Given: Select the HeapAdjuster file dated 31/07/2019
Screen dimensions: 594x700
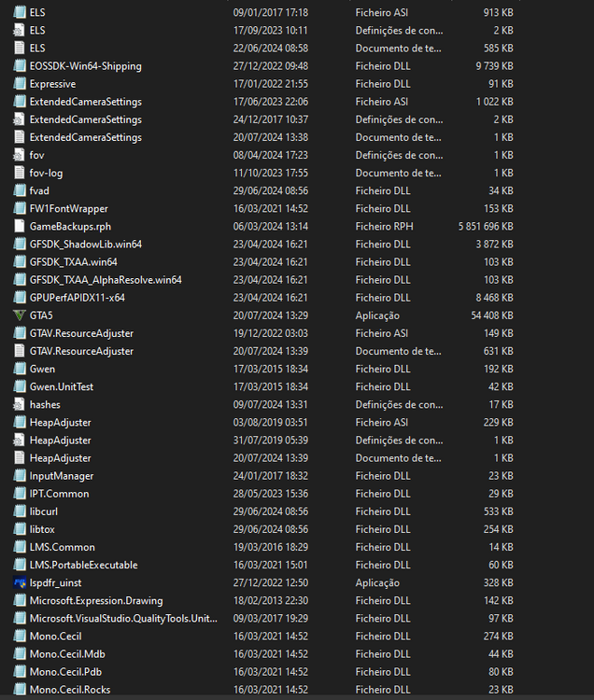Looking at the screenshot, I should pos(60,440).
